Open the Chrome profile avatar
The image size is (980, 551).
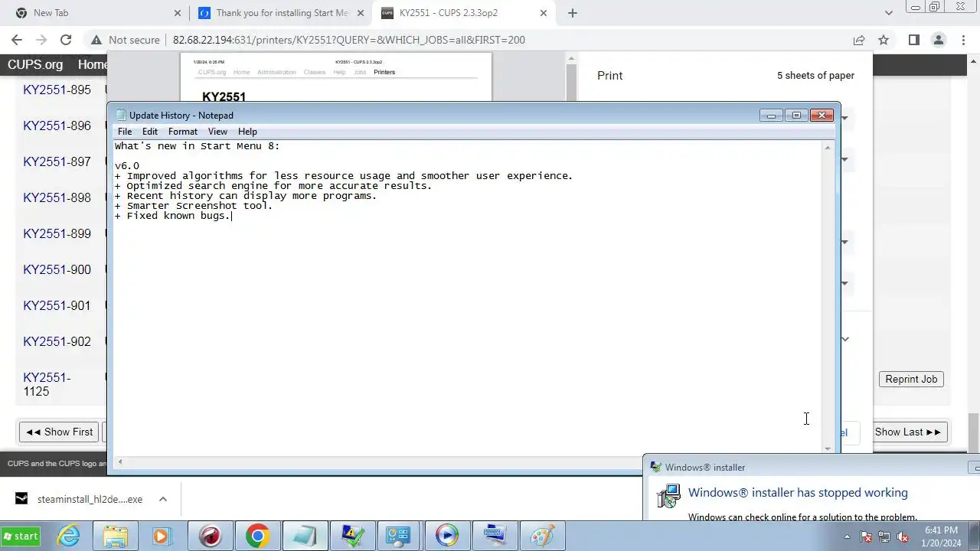939,40
